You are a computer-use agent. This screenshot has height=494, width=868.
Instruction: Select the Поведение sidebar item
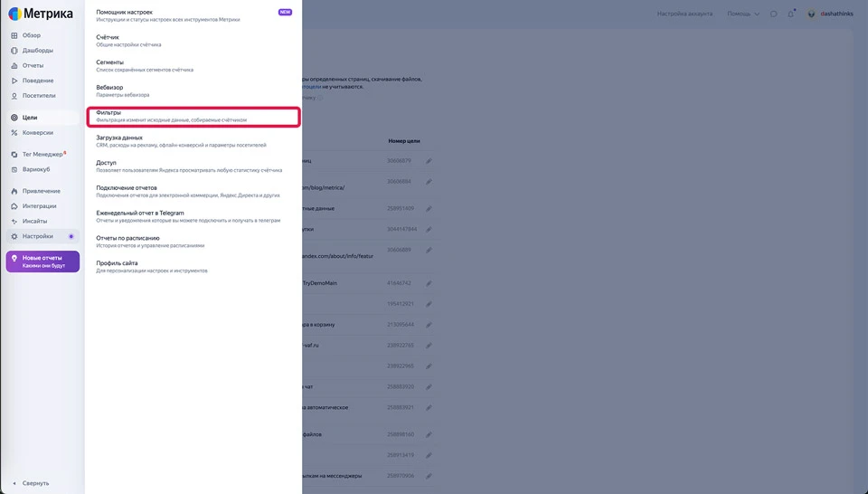pyautogui.click(x=38, y=81)
